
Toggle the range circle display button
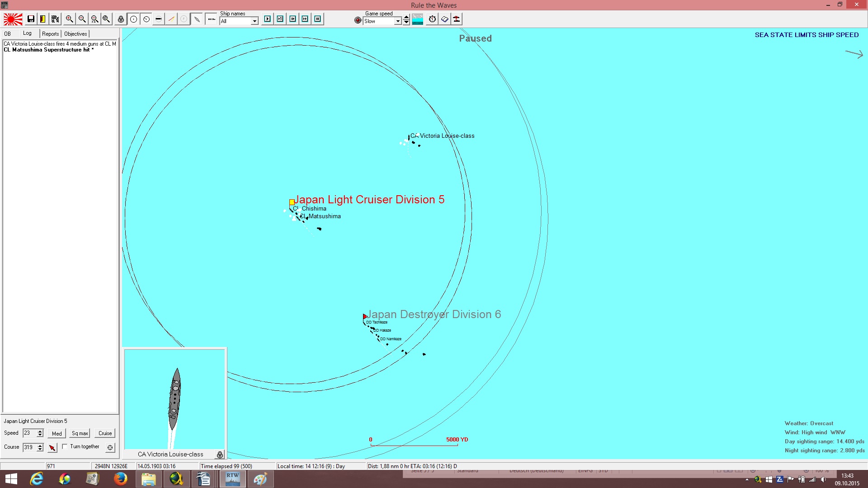tap(133, 19)
